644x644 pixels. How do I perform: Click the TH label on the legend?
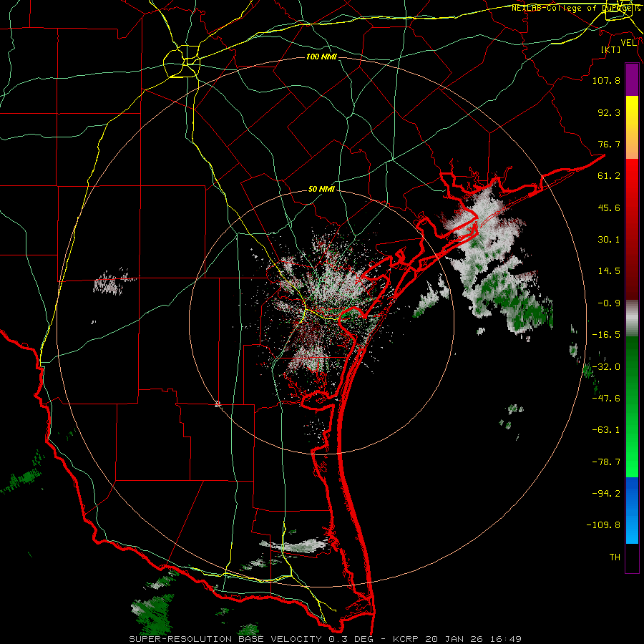(615, 557)
